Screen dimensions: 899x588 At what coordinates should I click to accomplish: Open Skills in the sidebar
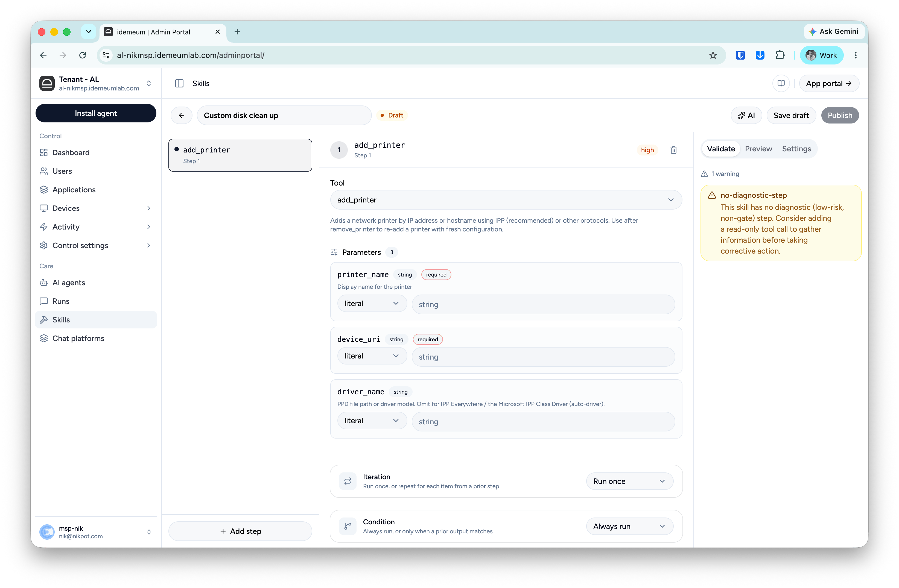tap(96, 320)
